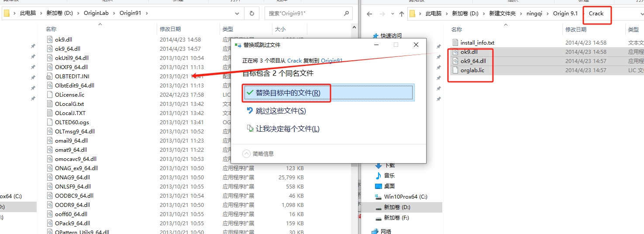Open recent locations dropdown in Crack window
This screenshot has width=644, height=234.
click(392, 14)
